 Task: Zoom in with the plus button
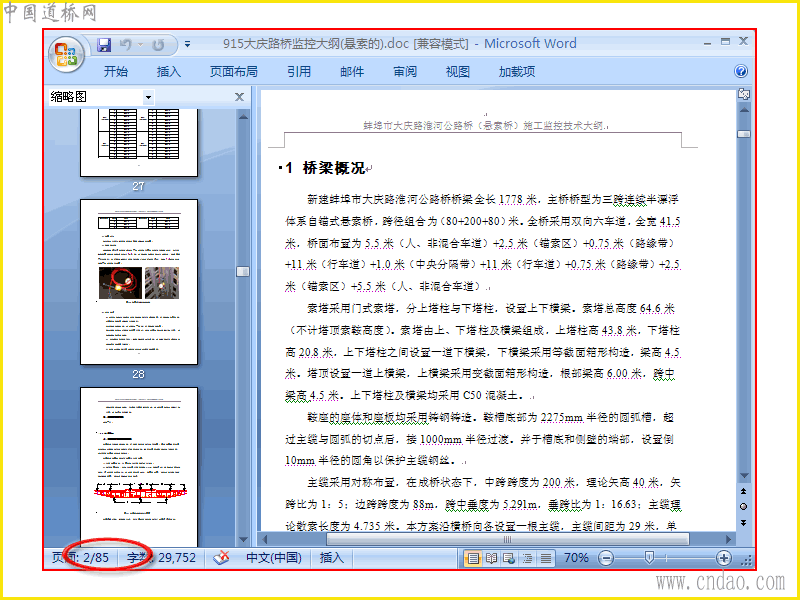point(723,558)
